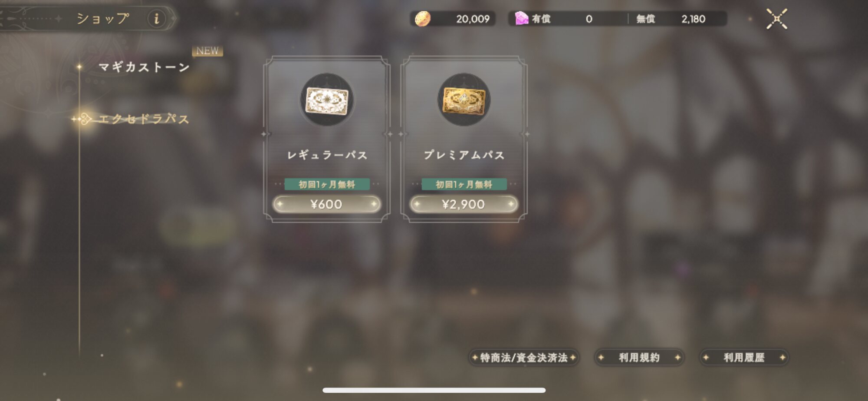Tap the 無償 2,180 stone balance
The image size is (868, 401).
pos(671,19)
